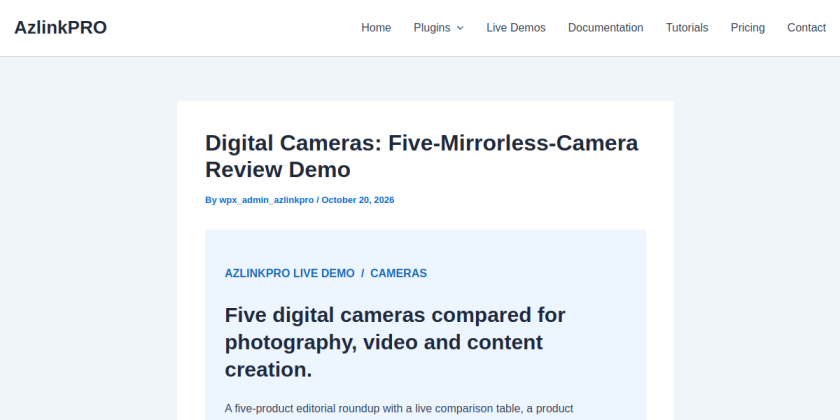Open the Contact menu item
The height and width of the screenshot is (420, 840).
tap(806, 28)
